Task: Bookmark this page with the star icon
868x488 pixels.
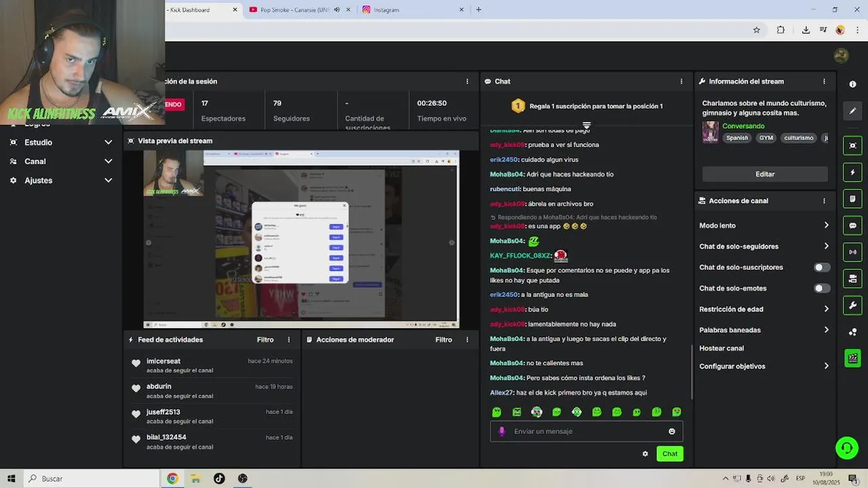Action: pos(756,30)
